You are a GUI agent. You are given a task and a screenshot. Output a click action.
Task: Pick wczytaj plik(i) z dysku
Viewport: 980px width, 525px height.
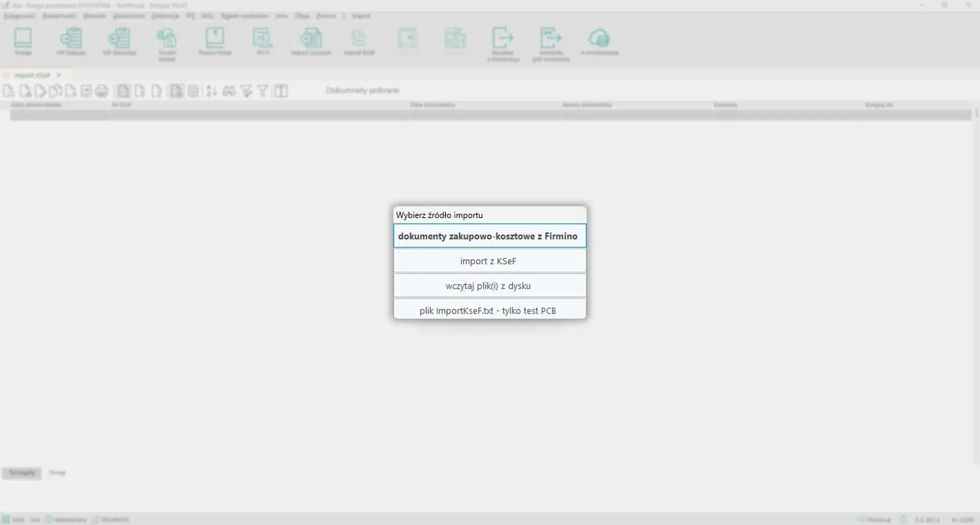click(489, 286)
